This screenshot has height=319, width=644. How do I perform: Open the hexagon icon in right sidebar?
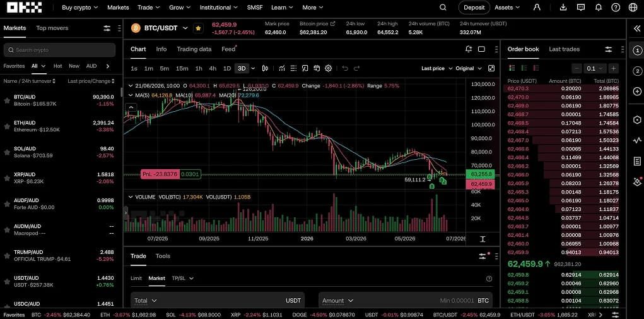coord(637,119)
